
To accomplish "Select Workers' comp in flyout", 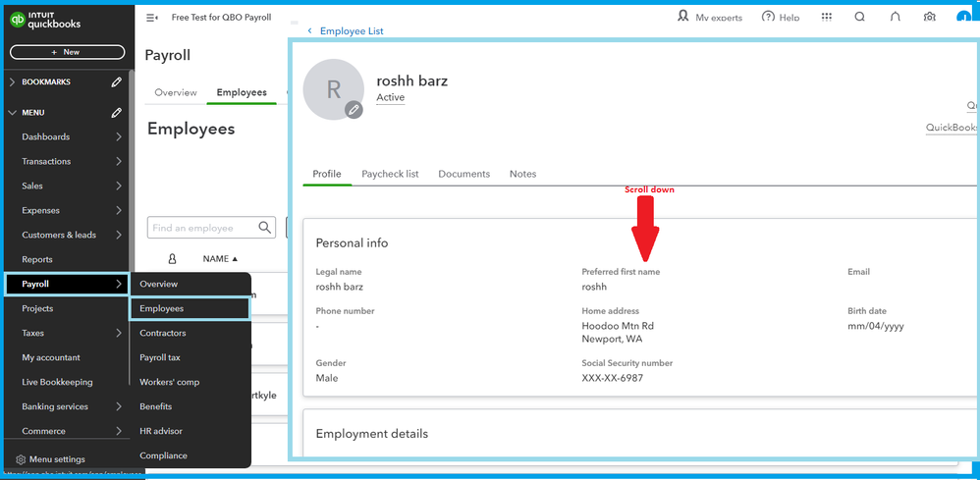I will (169, 382).
